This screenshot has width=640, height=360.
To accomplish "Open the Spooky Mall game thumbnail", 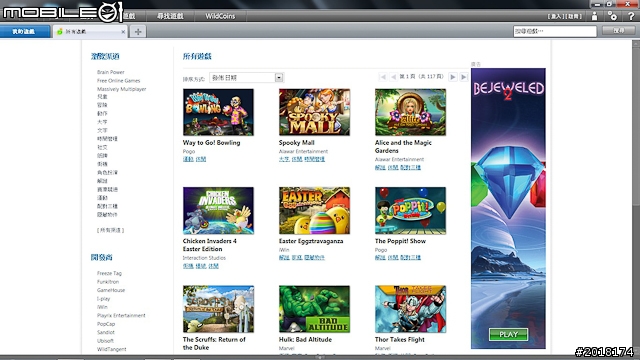I will pyautogui.click(x=314, y=112).
